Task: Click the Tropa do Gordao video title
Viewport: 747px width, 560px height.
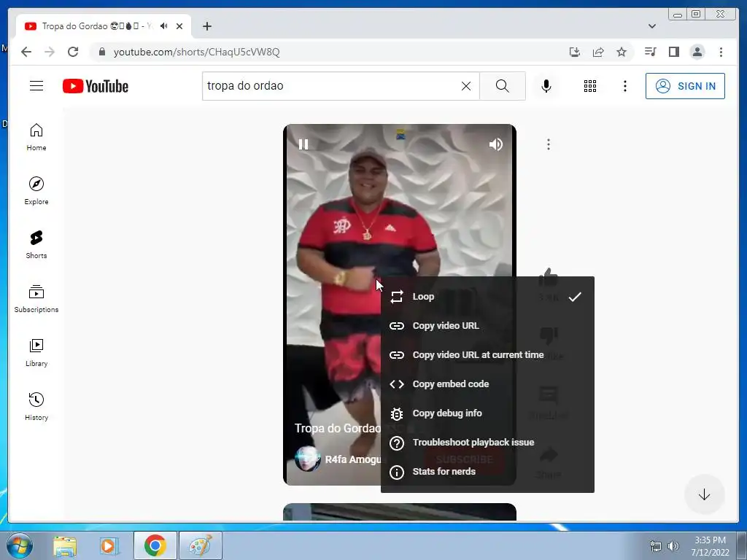Action: tap(337, 428)
